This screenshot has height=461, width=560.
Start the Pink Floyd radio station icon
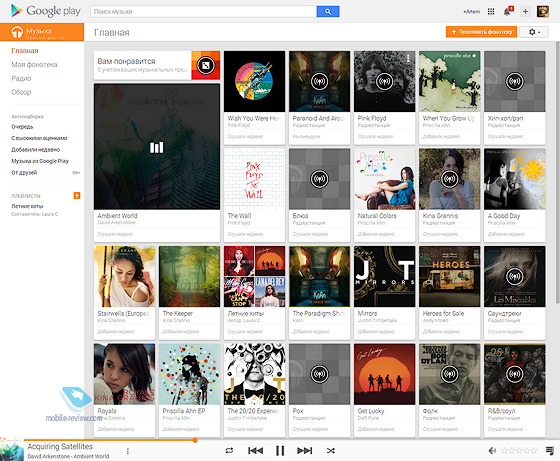[384, 81]
